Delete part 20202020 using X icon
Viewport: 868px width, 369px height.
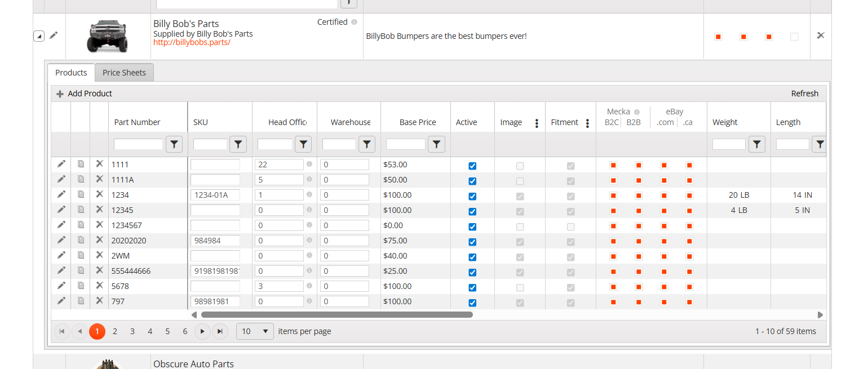click(x=100, y=240)
